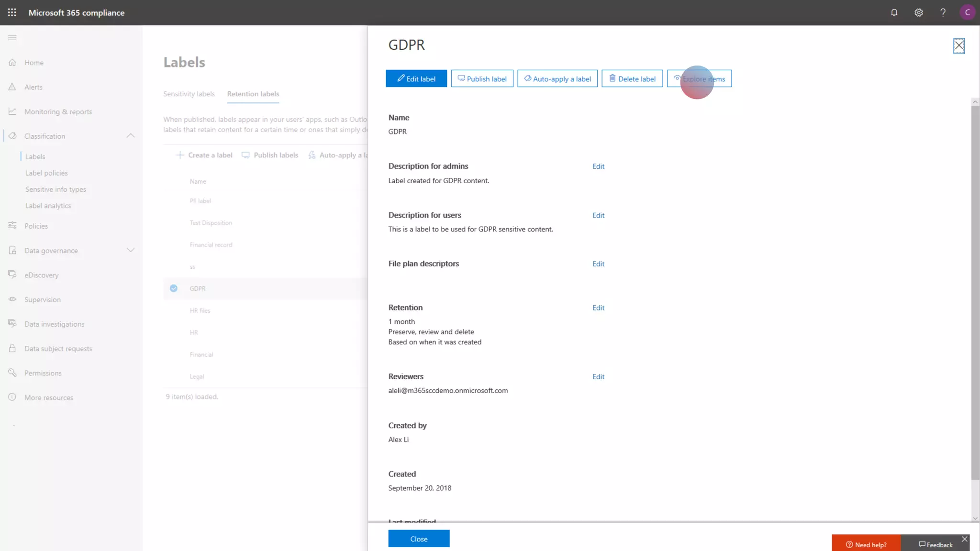This screenshot has height=551, width=980.
Task: Open the app launcher waffle icon
Action: click(x=12, y=12)
